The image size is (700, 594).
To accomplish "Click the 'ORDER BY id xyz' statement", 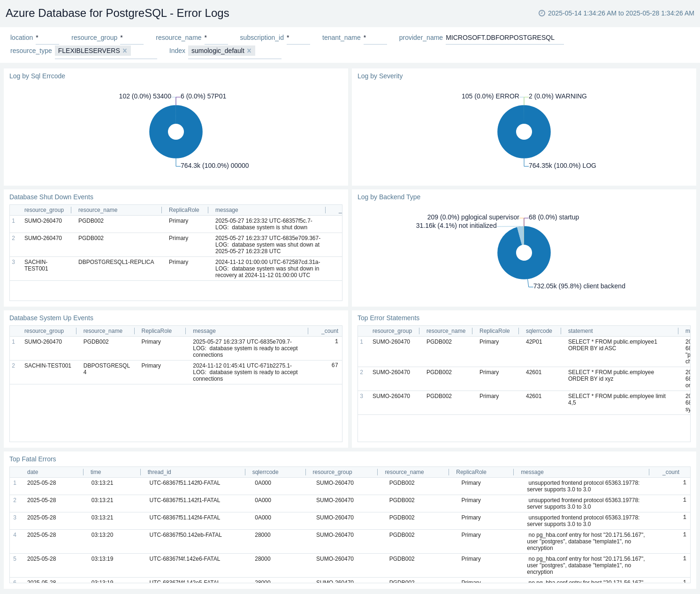I will pyautogui.click(x=611, y=376).
